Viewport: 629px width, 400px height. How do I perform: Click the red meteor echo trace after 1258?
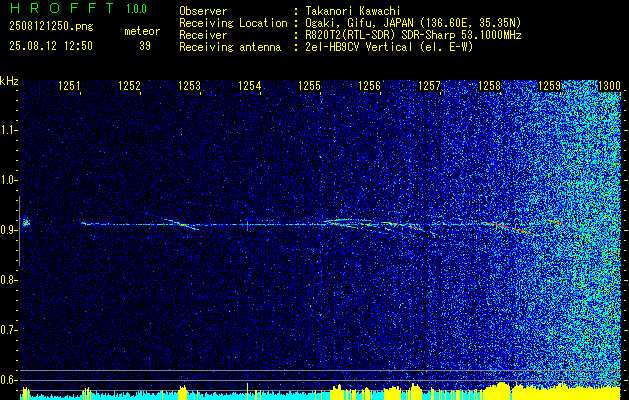coord(511,228)
